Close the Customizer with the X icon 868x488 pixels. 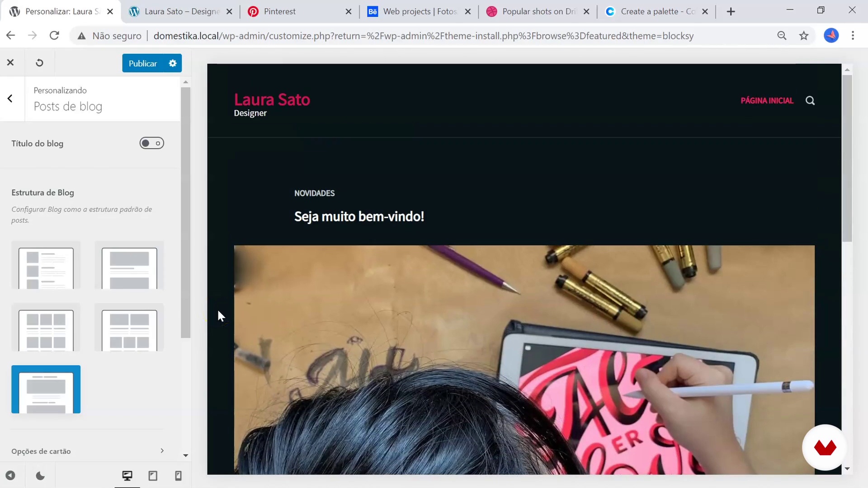click(x=10, y=62)
